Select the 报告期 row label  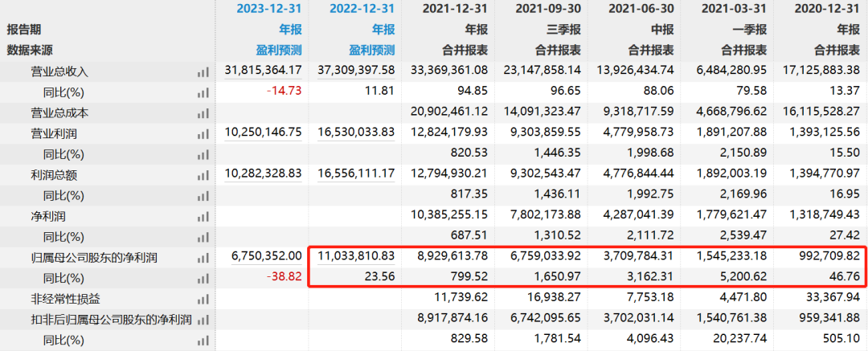(25, 30)
